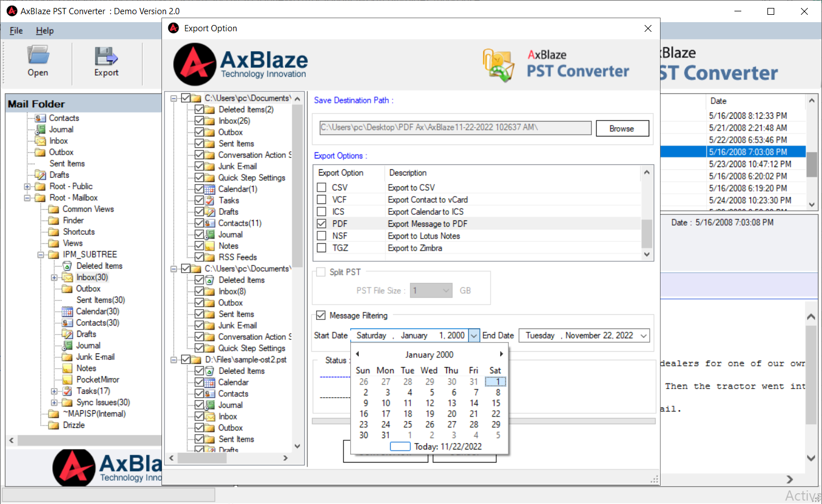Click the export tree vertical scrollbar thumb
822x504 pixels.
click(297, 186)
